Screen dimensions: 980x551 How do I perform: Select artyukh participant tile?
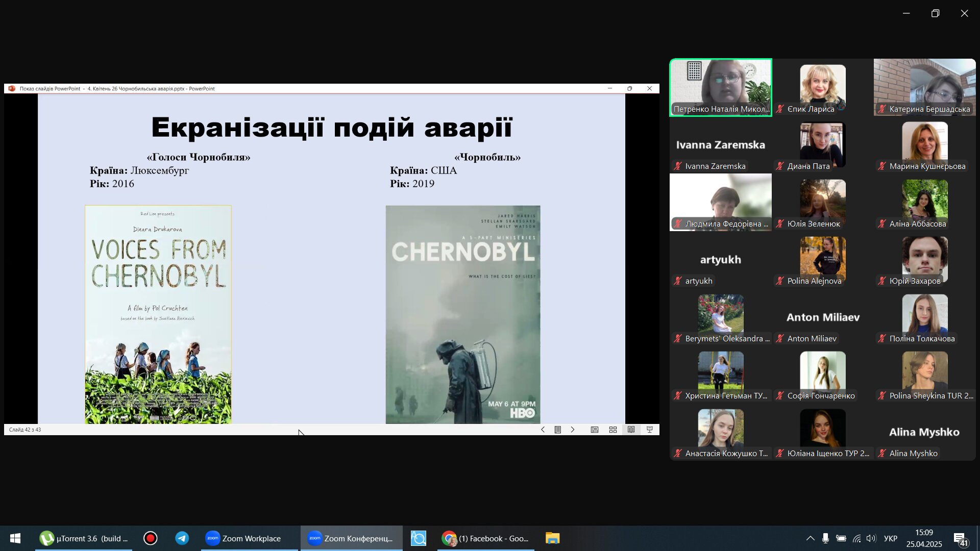point(721,260)
